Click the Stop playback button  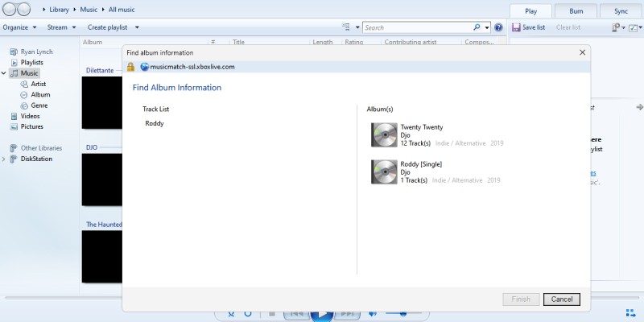pos(271,314)
